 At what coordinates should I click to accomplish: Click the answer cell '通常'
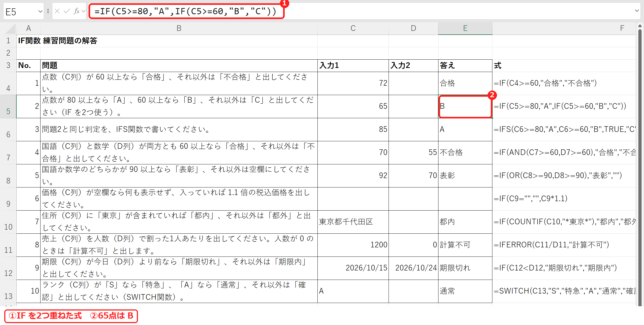465,291
